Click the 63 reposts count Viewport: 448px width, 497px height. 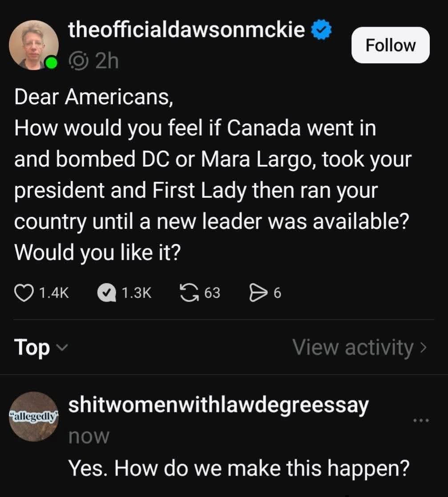pos(212,293)
